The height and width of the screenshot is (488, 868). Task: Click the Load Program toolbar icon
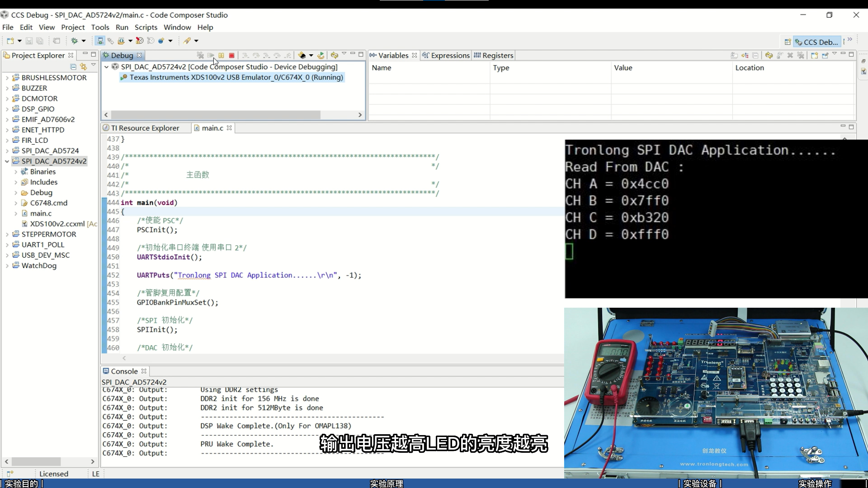click(121, 41)
